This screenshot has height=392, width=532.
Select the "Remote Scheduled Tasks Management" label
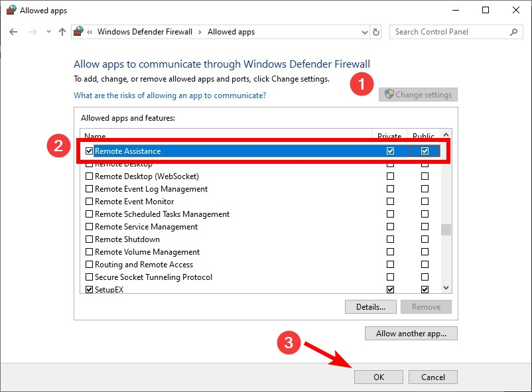162,214
